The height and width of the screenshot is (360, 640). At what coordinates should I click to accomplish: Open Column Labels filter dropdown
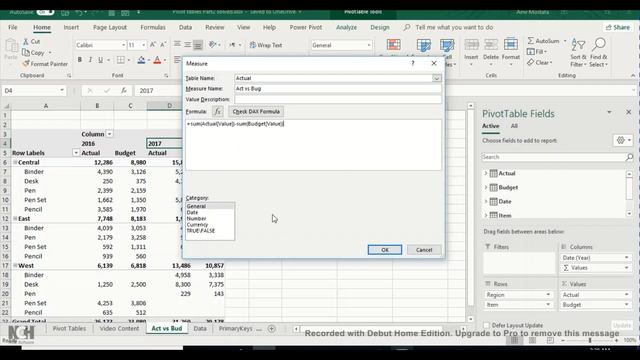[x=109, y=134]
